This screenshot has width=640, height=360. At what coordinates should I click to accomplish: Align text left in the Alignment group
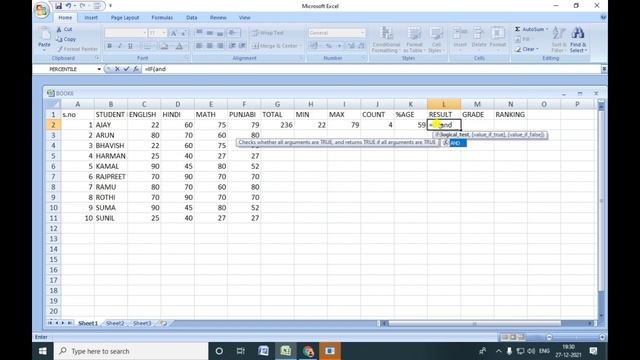199,46
